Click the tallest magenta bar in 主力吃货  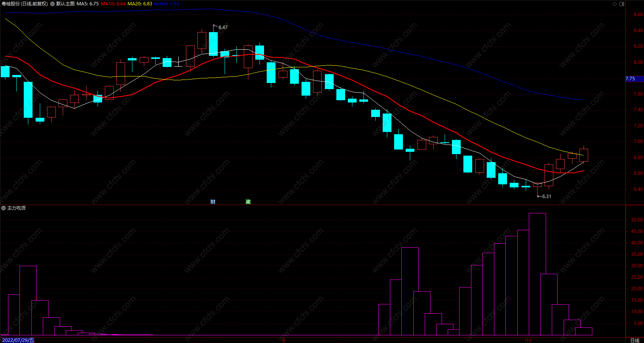[x=537, y=274]
